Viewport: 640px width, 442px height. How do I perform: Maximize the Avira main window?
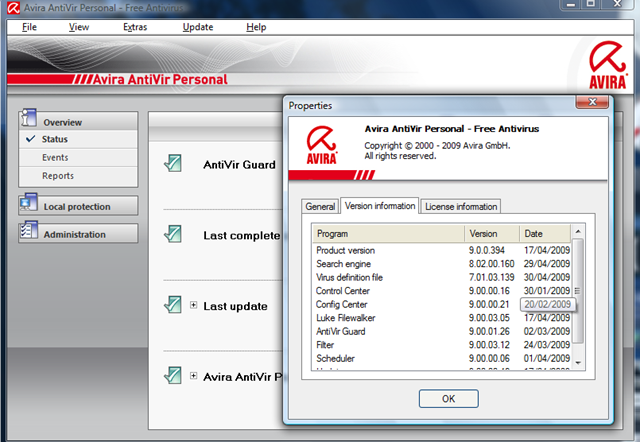point(591,4)
